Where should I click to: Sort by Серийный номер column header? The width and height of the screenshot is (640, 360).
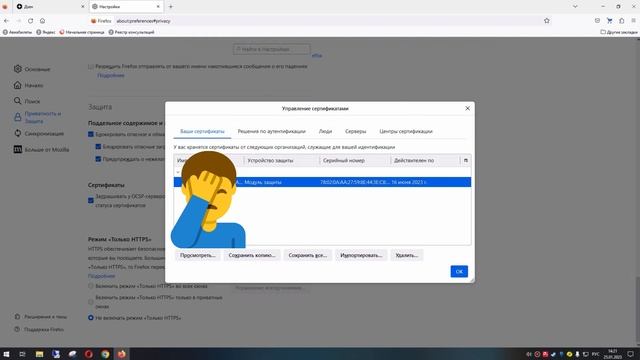click(x=355, y=160)
